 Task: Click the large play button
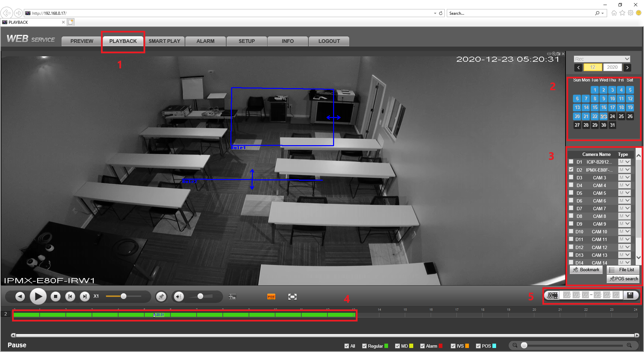pyautogui.click(x=38, y=296)
